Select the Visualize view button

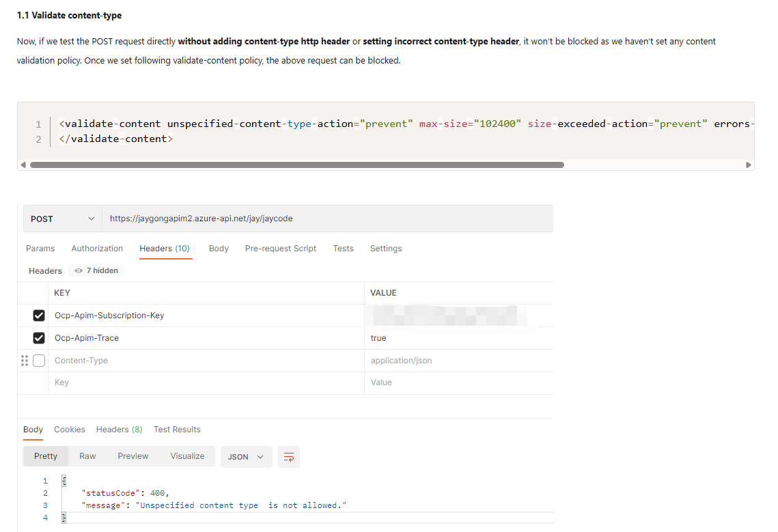(x=188, y=456)
